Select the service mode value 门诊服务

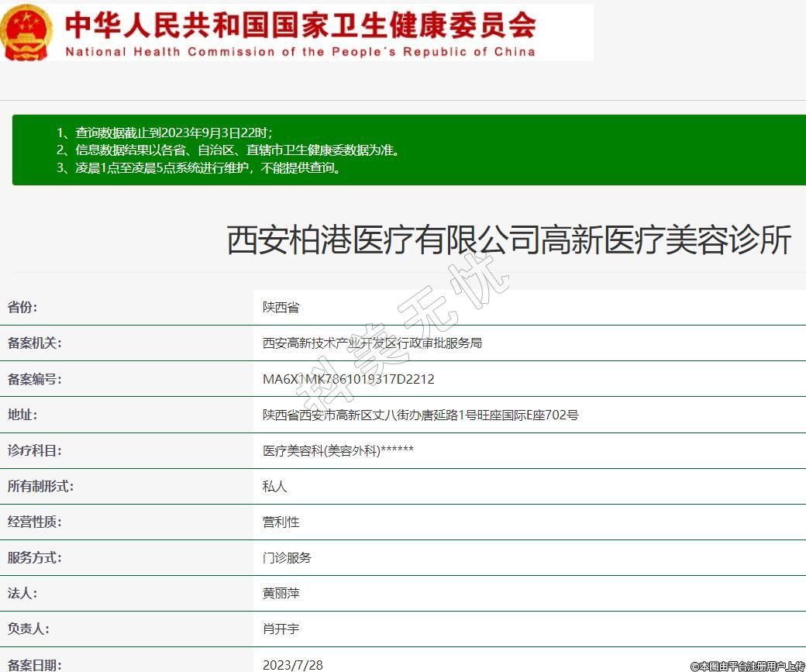pyautogui.click(x=287, y=558)
